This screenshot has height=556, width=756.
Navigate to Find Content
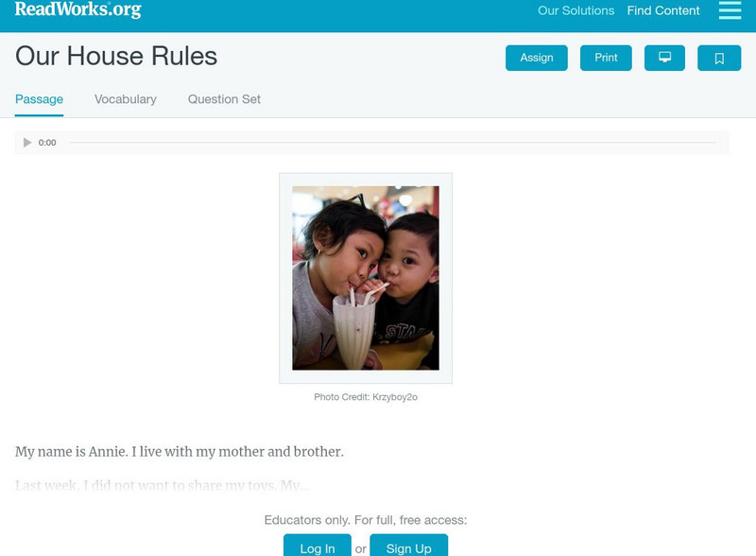click(x=661, y=10)
